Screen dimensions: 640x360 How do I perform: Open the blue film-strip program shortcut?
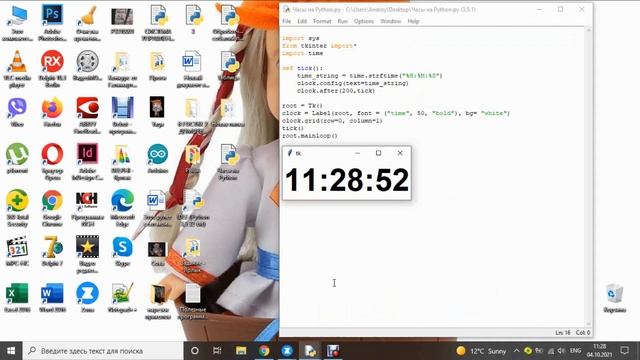tap(122, 116)
